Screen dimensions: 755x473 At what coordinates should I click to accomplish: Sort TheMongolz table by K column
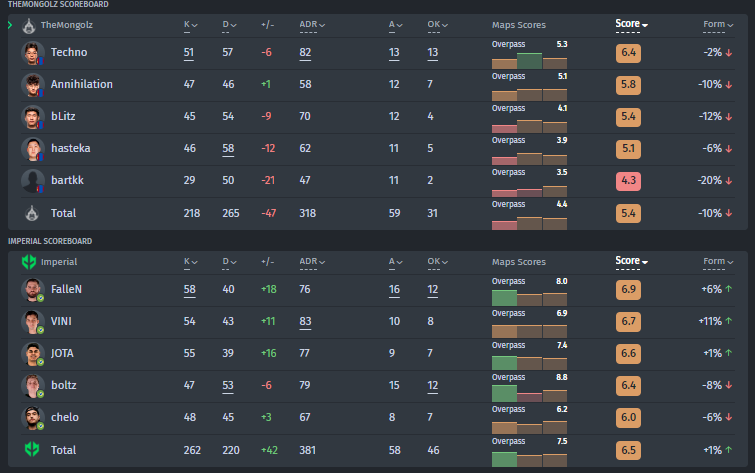[190, 24]
